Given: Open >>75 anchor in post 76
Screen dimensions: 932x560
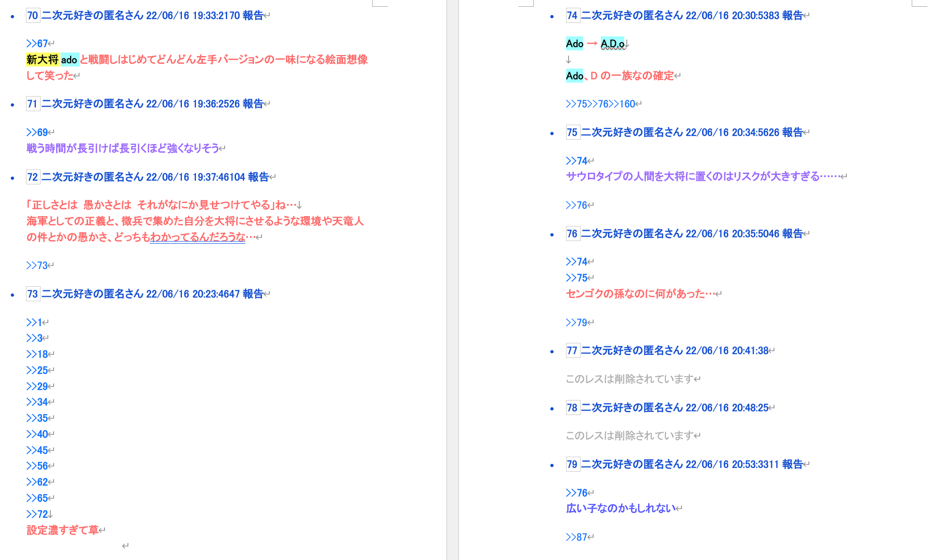Looking at the screenshot, I should pyautogui.click(x=576, y=278).
